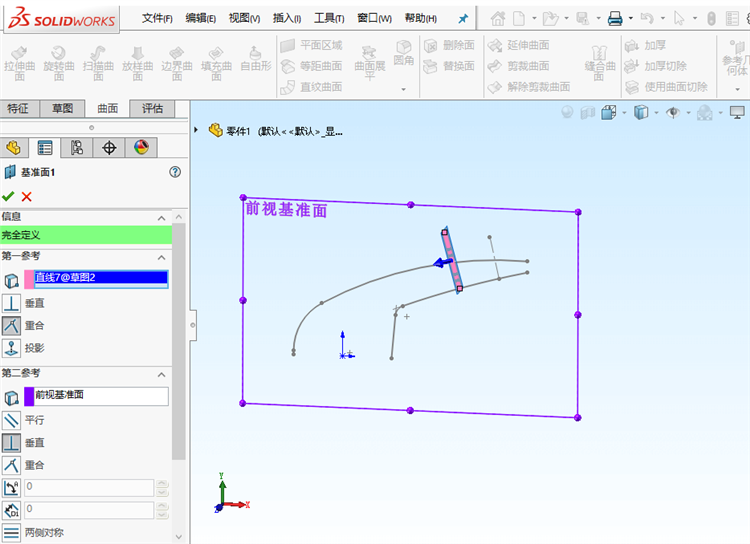
Task: Open the 编辑(E) menu
Action: pos(200,18)
